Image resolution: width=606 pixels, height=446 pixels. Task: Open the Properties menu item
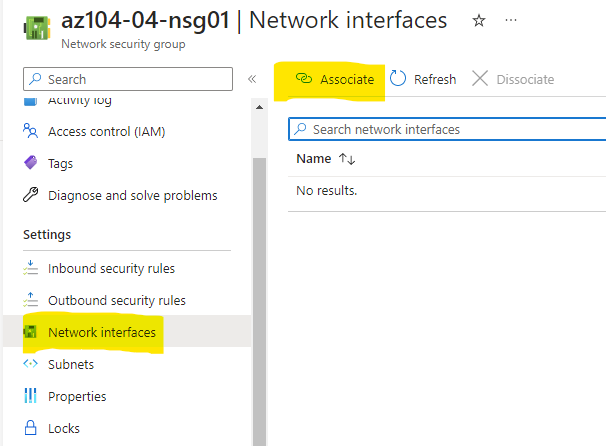tap(77, 397)
